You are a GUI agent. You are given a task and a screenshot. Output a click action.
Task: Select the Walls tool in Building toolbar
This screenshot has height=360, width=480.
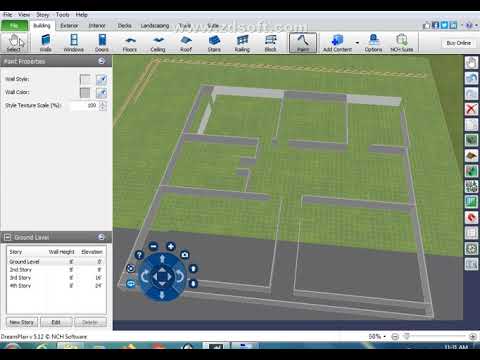click(46, 43)
